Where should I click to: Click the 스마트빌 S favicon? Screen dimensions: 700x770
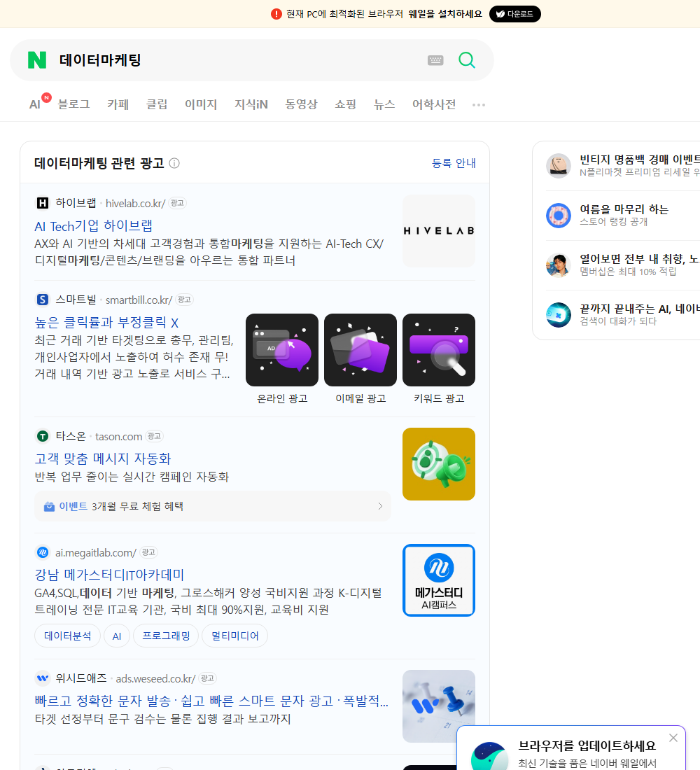(x=43, y=300)
